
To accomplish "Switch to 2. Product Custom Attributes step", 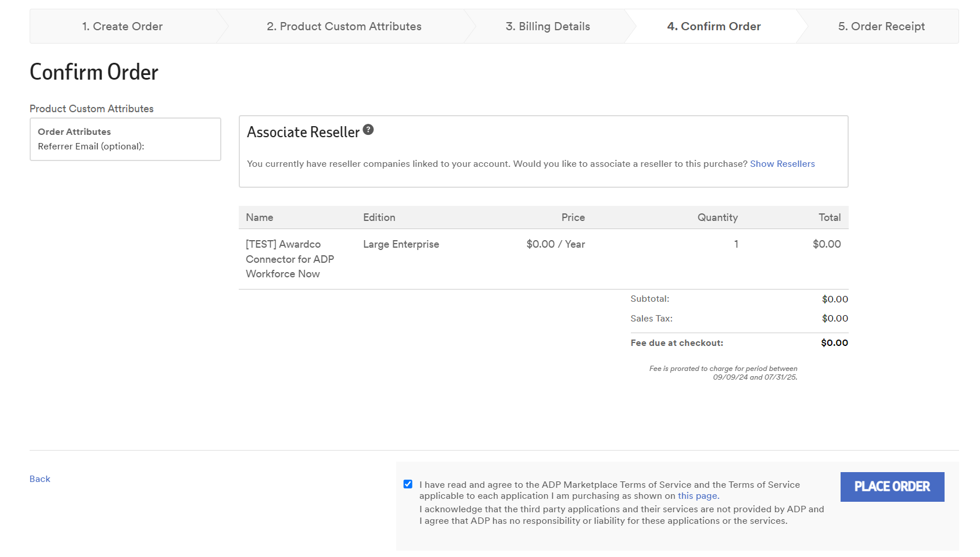I will [x=344, y=27].
